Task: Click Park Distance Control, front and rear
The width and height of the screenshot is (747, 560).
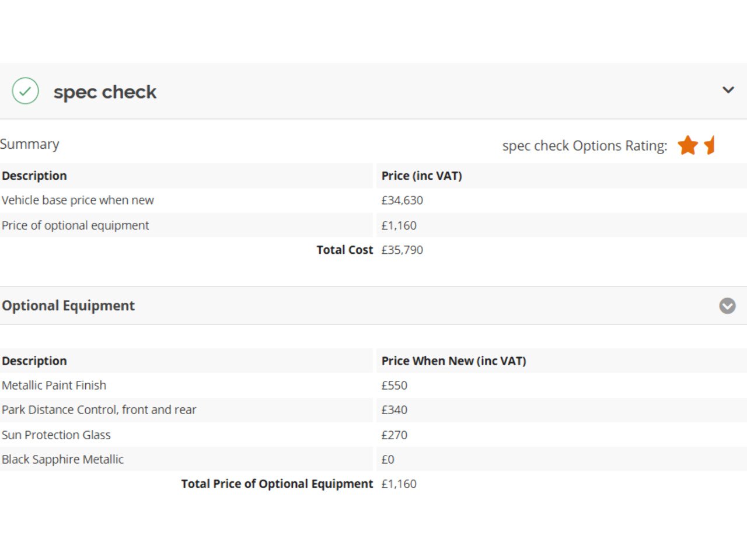Action: click(99, 409)
